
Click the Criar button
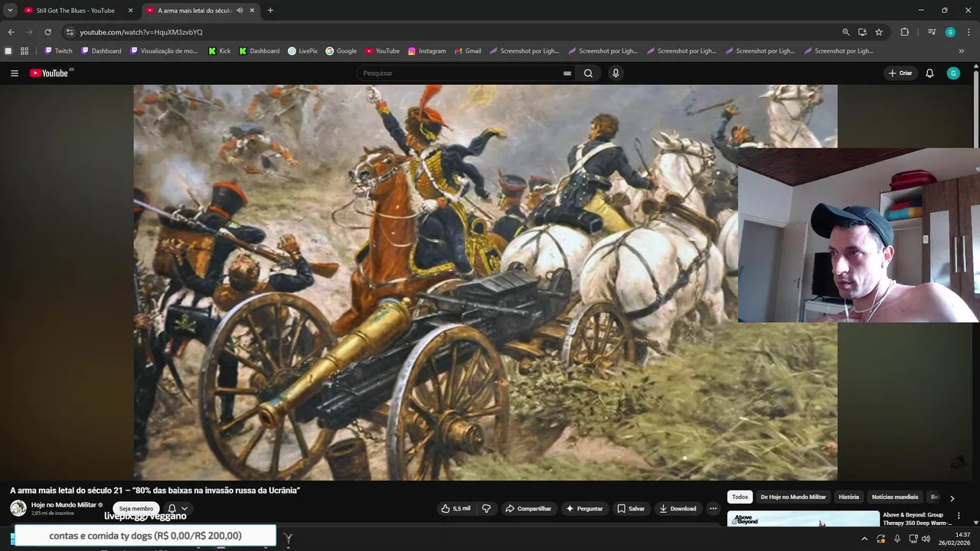click(901, 73)
